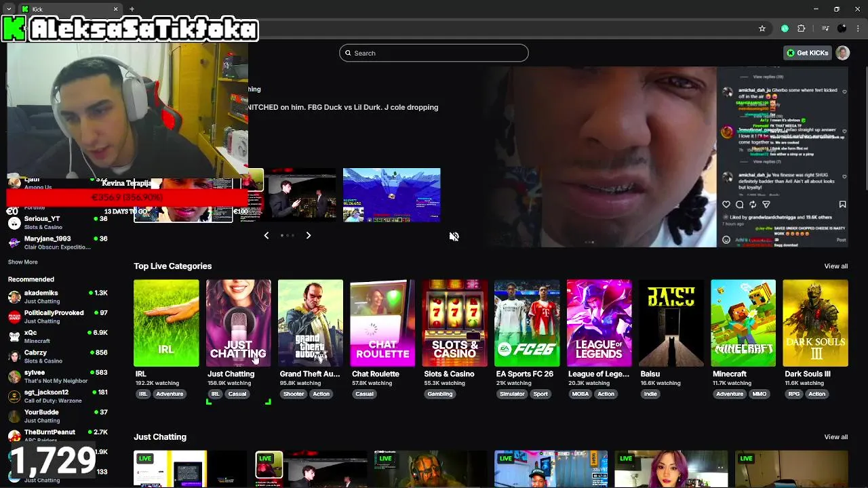Click the sgt_jackson12 avatar
This screenshot has height=488, width=868.
tap(14, 396)
